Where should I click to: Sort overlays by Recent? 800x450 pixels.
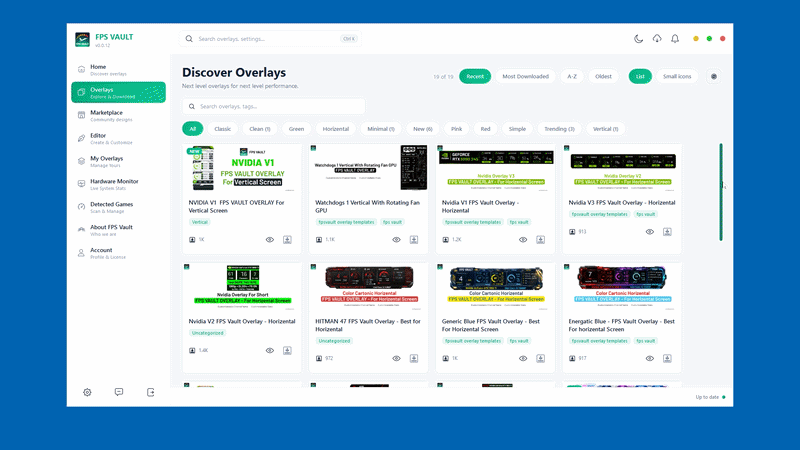[x=475, y=77]
